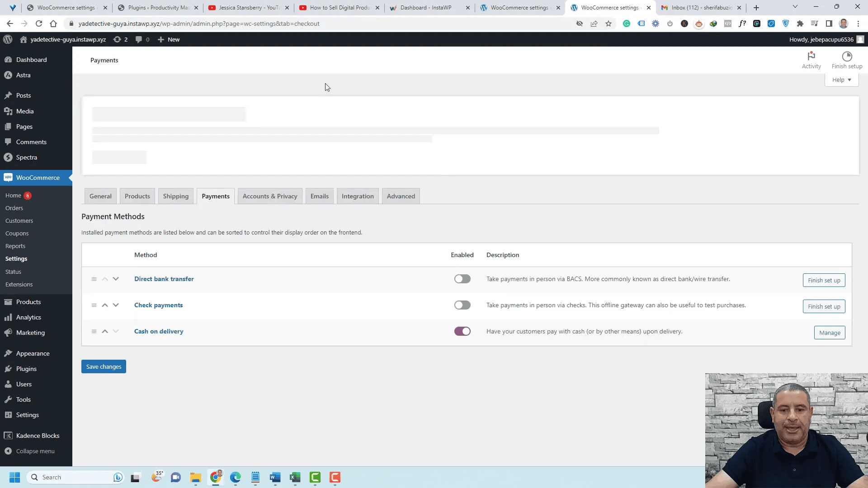
Task: Click the WordPress admin bar icon
Action: (x=8, y=39)
